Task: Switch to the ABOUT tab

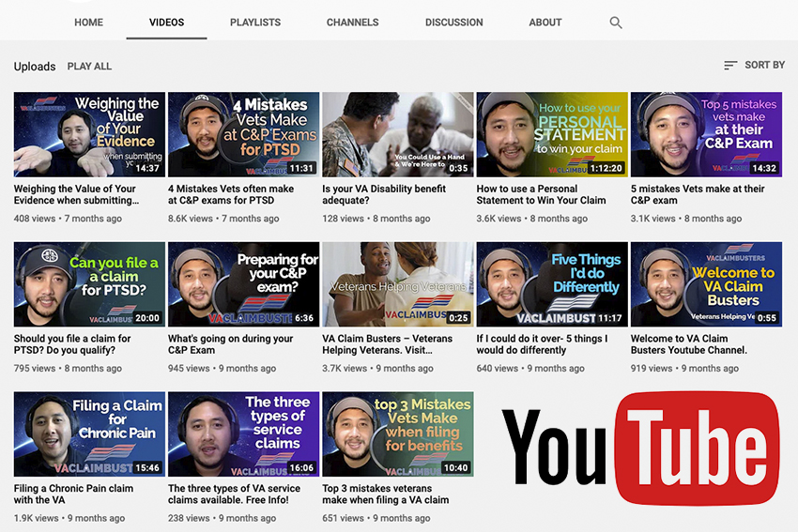Action: 545,23
